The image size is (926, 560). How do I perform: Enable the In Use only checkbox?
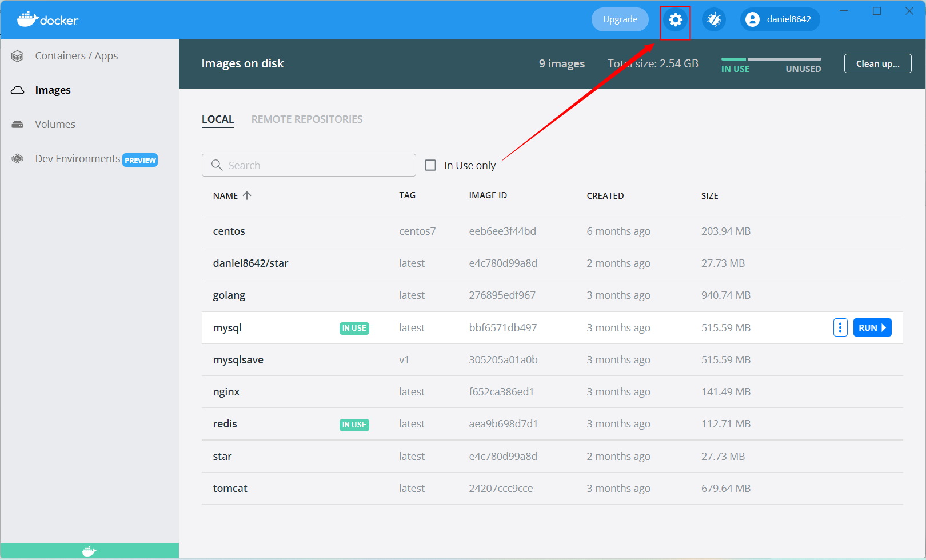pyautogui.click(x=430, y=165)
